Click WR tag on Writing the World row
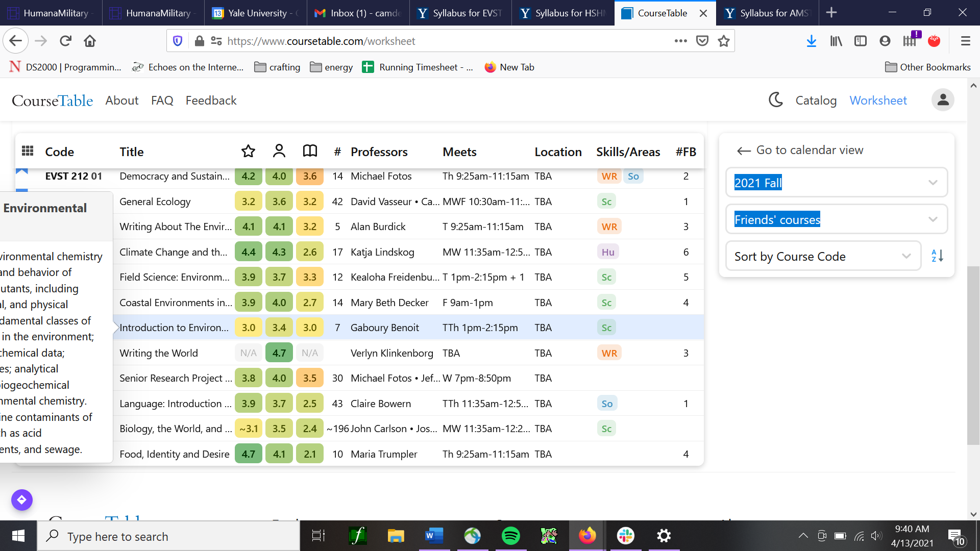Screen dimensions: 980x551 [609, 353]
